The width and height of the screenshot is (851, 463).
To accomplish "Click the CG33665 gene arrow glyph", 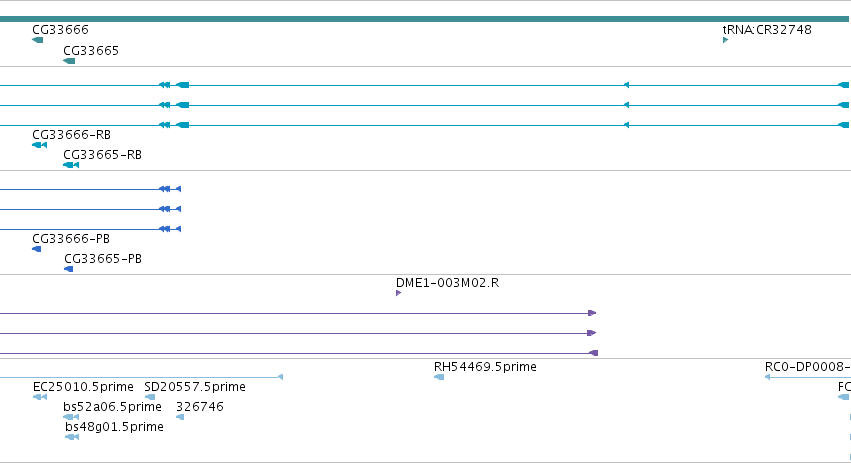I will click(x=69, y=61).
